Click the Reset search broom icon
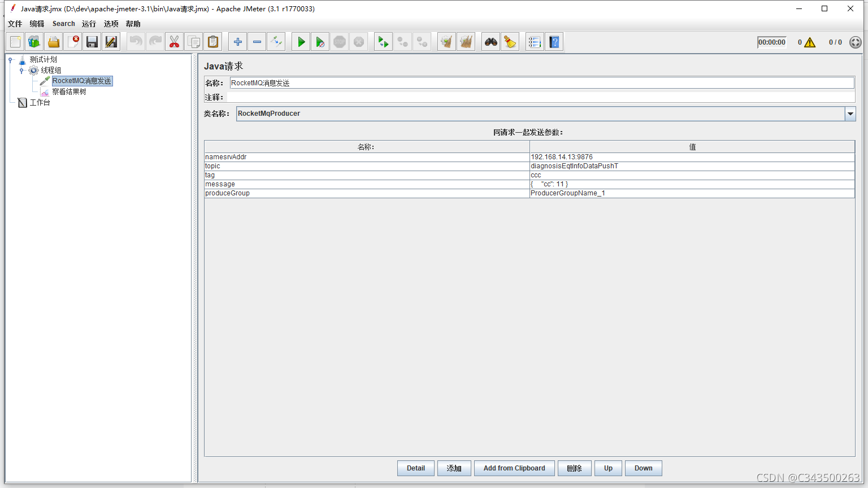This screenshot has height=488, width=868. 510,42
